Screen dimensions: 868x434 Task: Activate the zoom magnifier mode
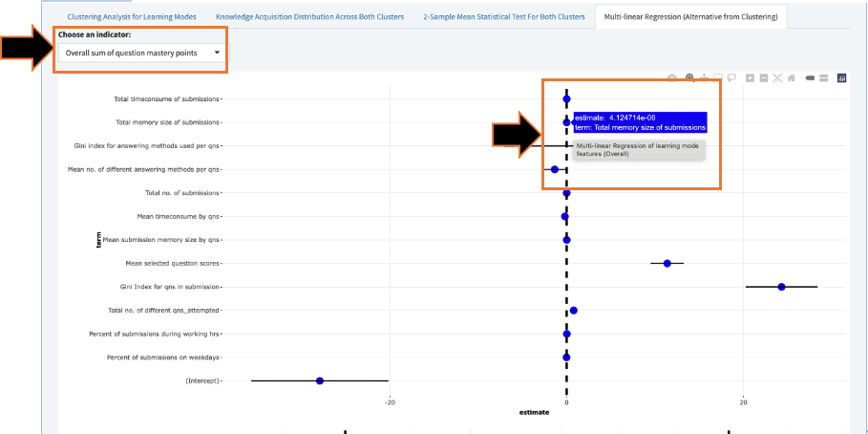[688, 77]
